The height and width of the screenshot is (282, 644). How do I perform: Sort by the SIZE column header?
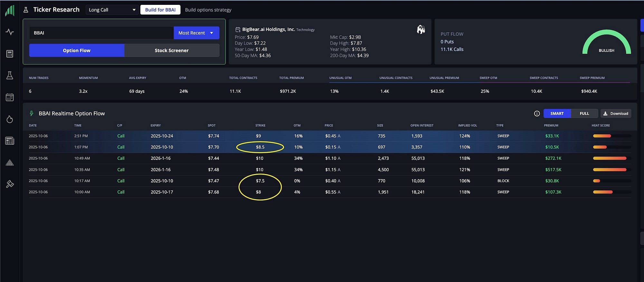pyautogui.click(x=380, y=125)
